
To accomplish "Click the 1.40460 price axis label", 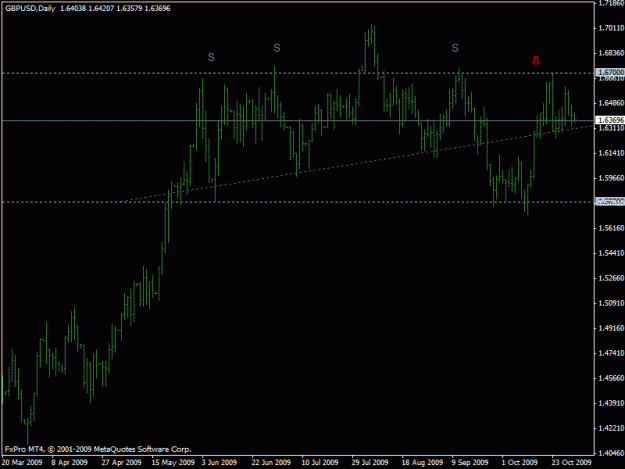I will pos(611,453).
